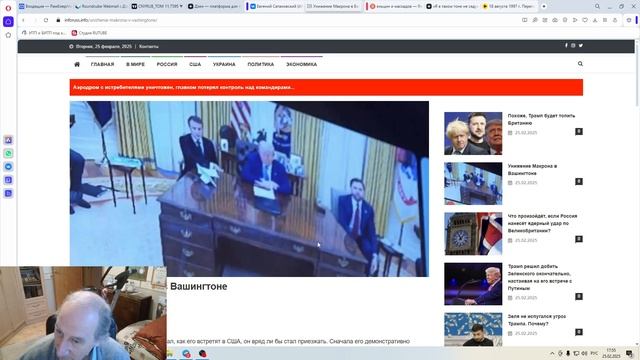The width and height of the screenshot is (640, 360).
Task: Switch to the Евгений Сатановский tab
Action: click(x=275, y=6)
